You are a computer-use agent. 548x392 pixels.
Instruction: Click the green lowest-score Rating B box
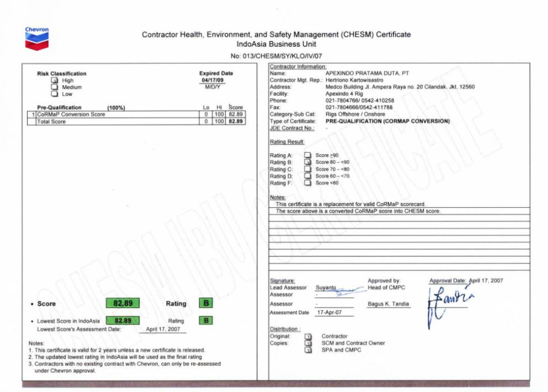tap(206, 320)
